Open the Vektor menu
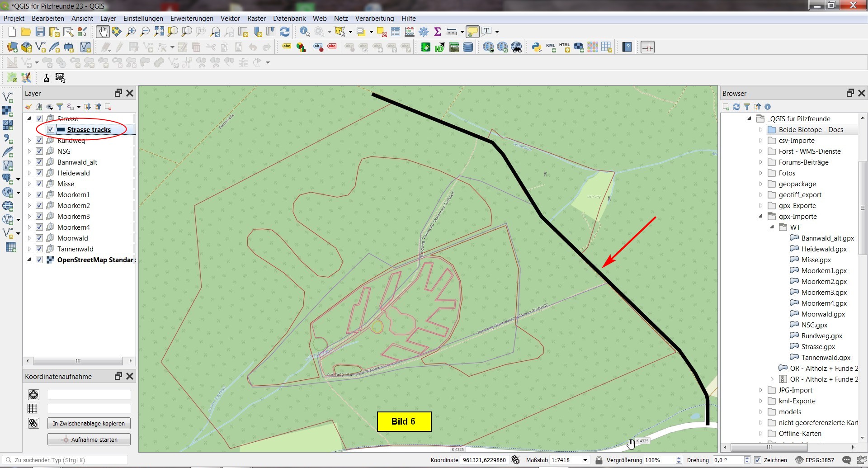This screenshot has width=868, height=468. point(230,19)
